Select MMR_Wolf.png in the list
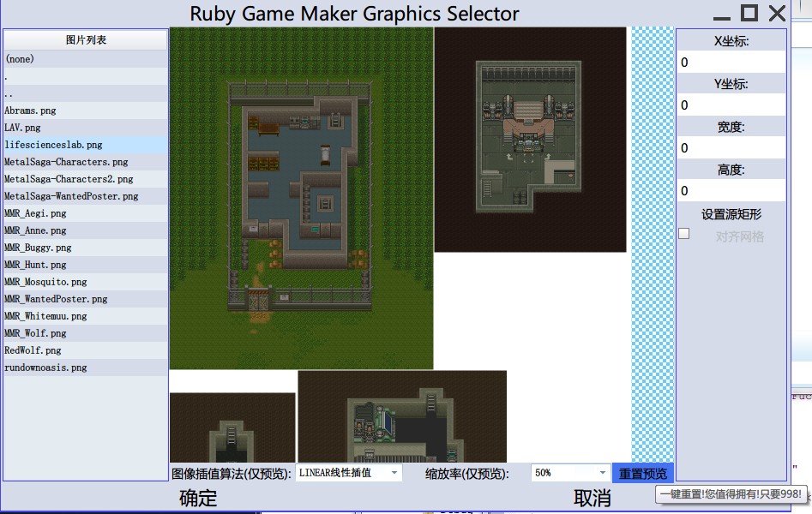The width and height of the screenshot is (812, 514). click(x=86, y=332)
